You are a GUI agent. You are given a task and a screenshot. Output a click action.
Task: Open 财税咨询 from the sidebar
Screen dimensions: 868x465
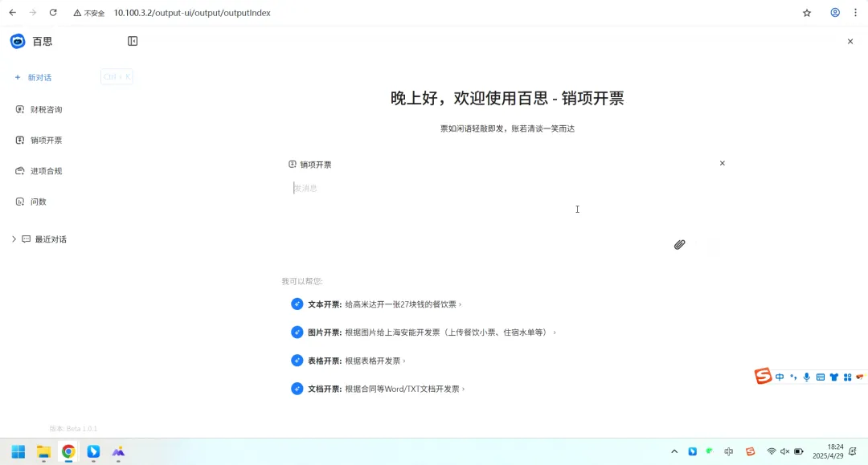46,109
